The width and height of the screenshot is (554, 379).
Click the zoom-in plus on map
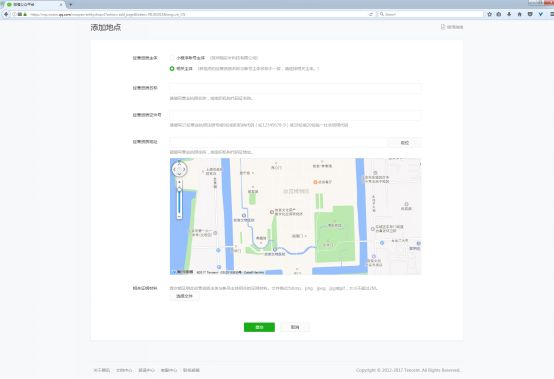tap(179, 182)
